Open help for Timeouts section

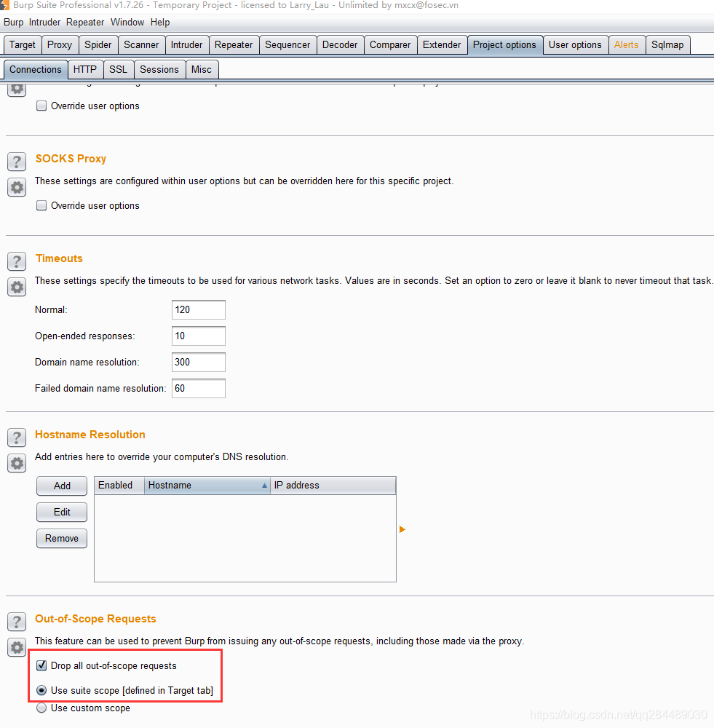point(17,261)
